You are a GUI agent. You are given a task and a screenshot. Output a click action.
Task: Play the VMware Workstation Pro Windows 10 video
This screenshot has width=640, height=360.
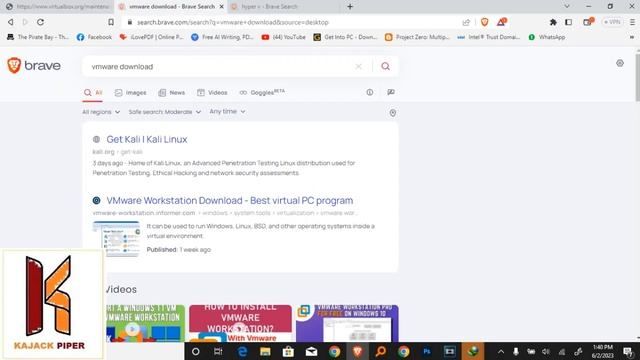[x=347, y=323]
